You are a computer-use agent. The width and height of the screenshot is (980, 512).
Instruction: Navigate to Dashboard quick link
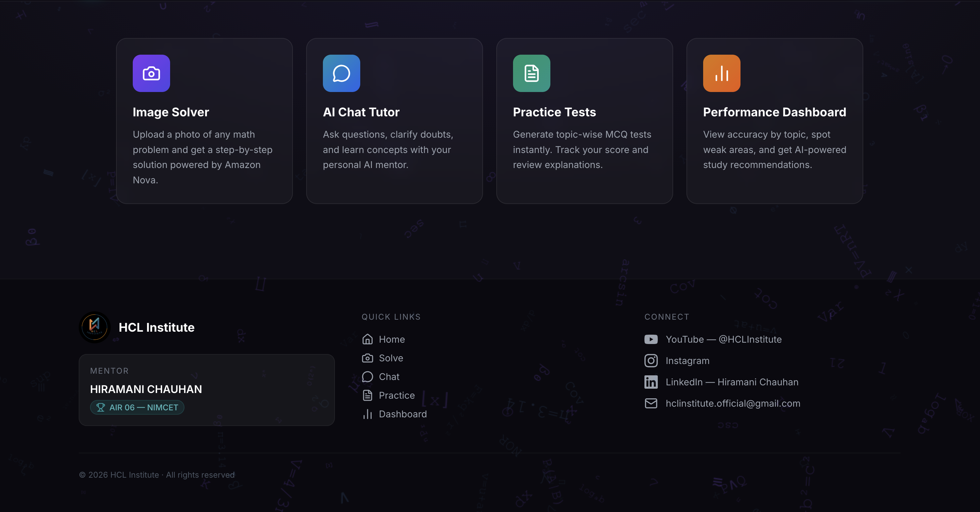pyautogui.click(x=403, y=414)
